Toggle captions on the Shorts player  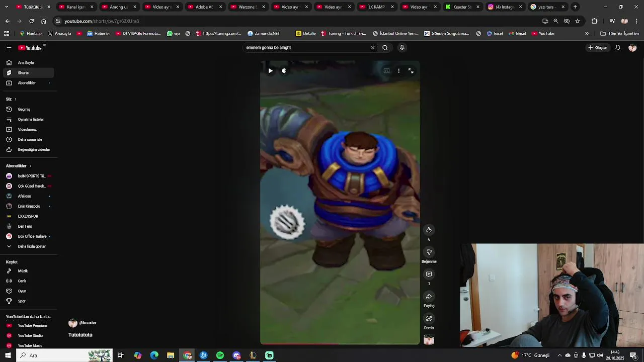pos(386,71)
